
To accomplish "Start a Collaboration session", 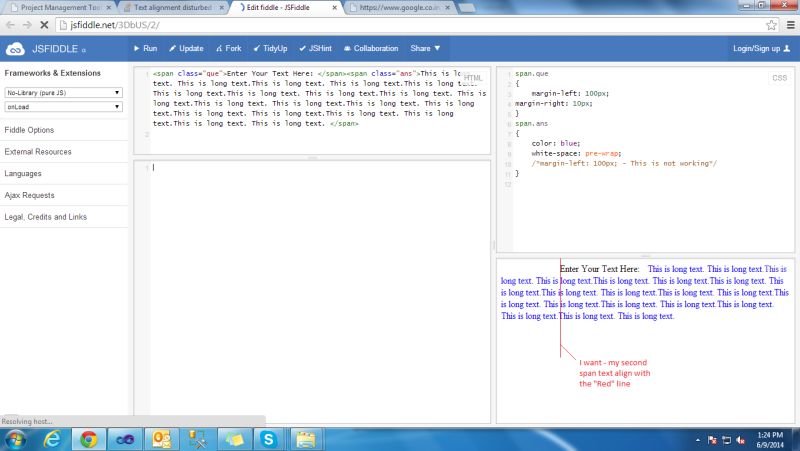I will pyautogui.click(x=371, y=48).
